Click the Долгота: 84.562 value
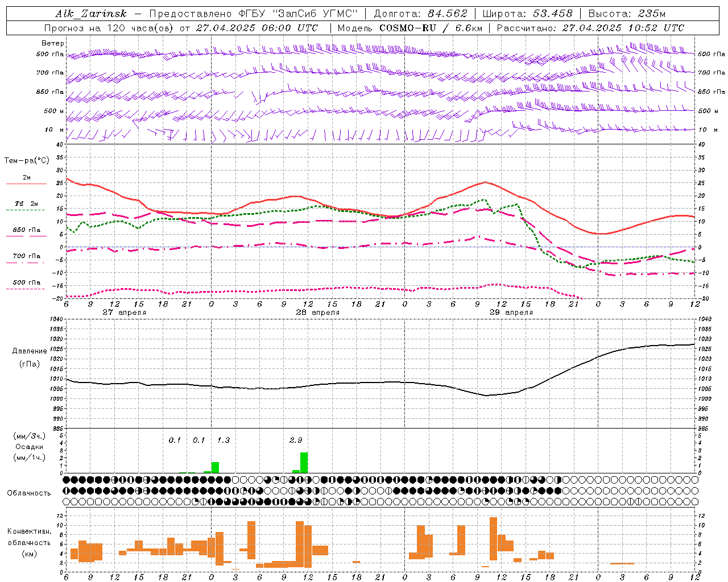This screenshot has height=582, width=728. point(420,14)
